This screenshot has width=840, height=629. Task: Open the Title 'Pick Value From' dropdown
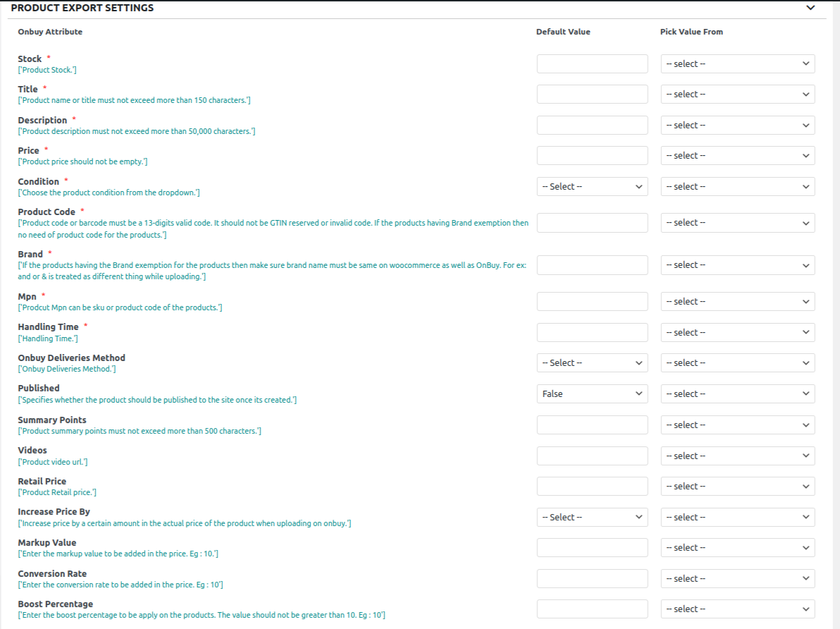738,94
